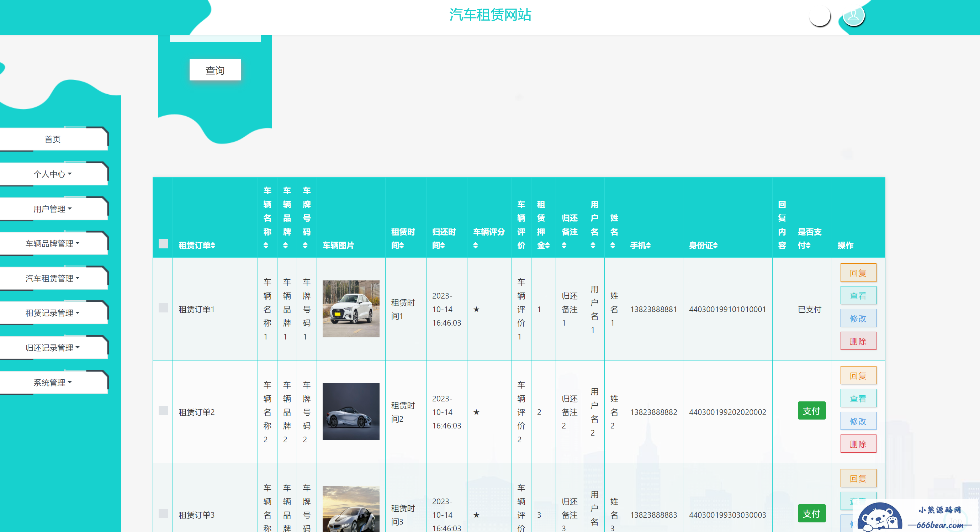Screen dimensions: 980x532
Task: Click the star rating in 租赁订单1 row
Action: pos(476,309)
